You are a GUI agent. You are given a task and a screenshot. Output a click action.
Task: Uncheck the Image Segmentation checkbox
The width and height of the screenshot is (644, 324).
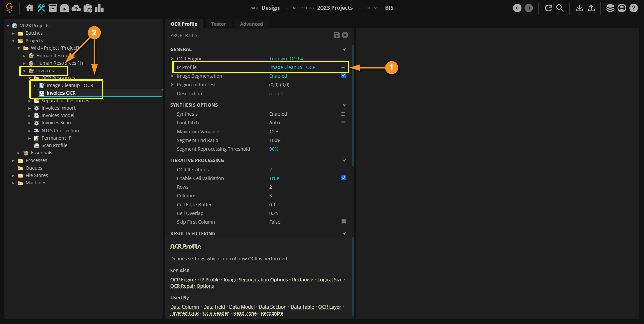pos(343,76)
